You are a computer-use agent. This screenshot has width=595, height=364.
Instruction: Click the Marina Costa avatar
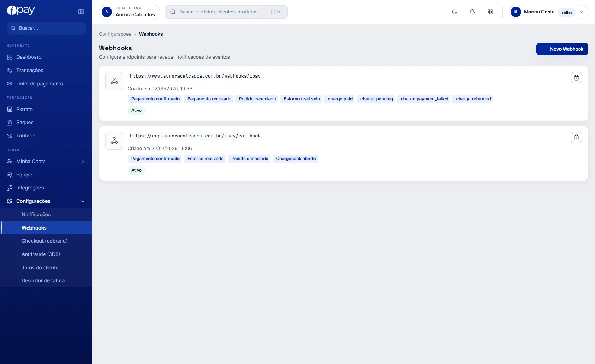pyautogui.click(x=516, y=12)
